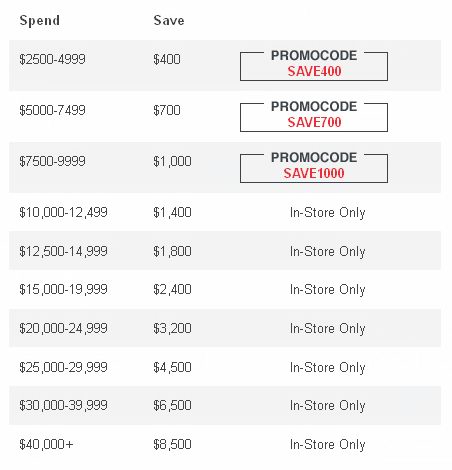This screenshot has width=452, height=470.
Task: Click the Save column header
Action: [169, 21]
